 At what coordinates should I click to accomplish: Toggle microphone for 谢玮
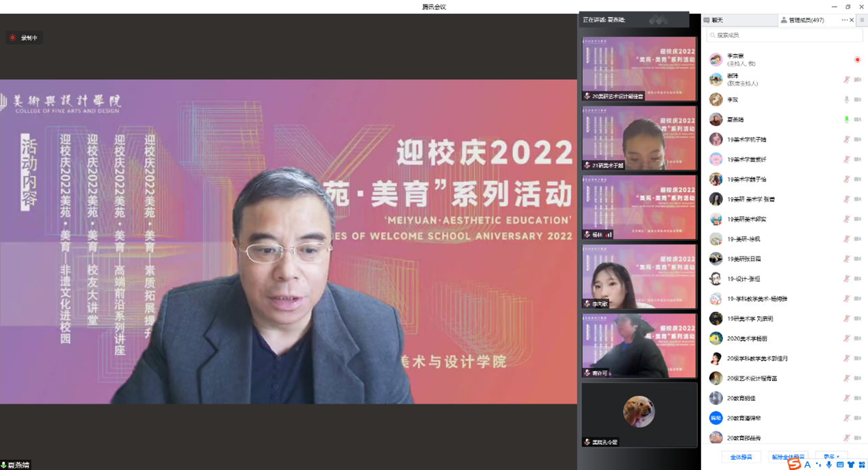coord(847,80)
